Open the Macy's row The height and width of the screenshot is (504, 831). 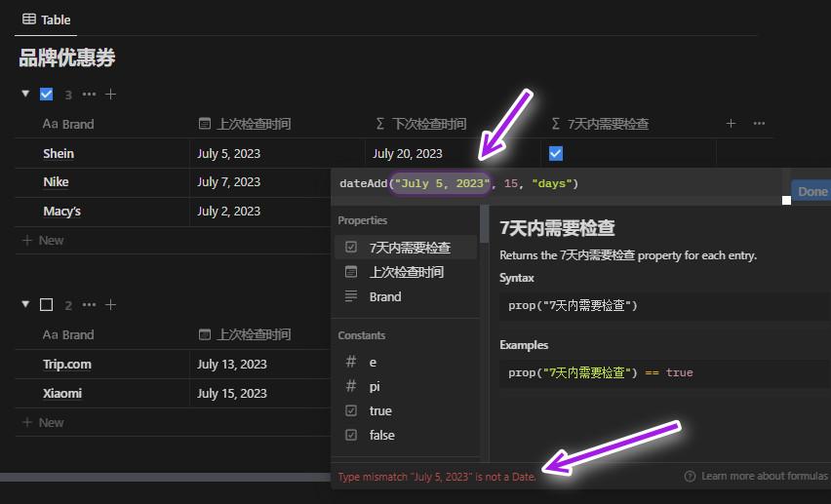[62, 211]
